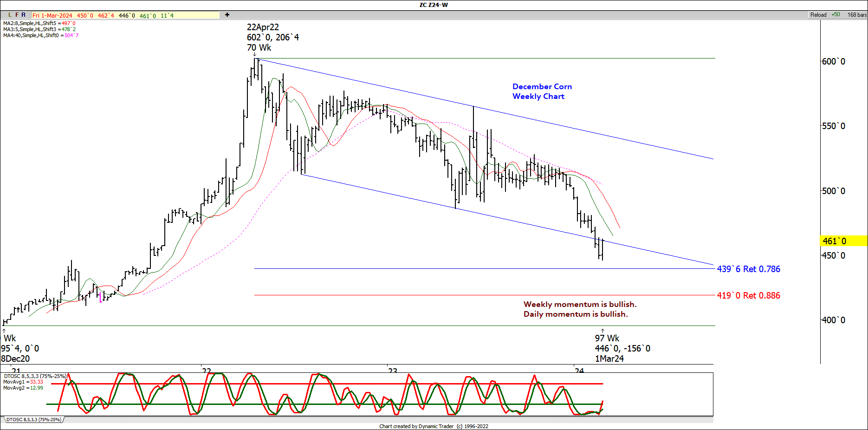This screenshot has width=868, height=430.
Task: Click the MovAvg2 =12.99 indicator value
Action: point(23,388)
